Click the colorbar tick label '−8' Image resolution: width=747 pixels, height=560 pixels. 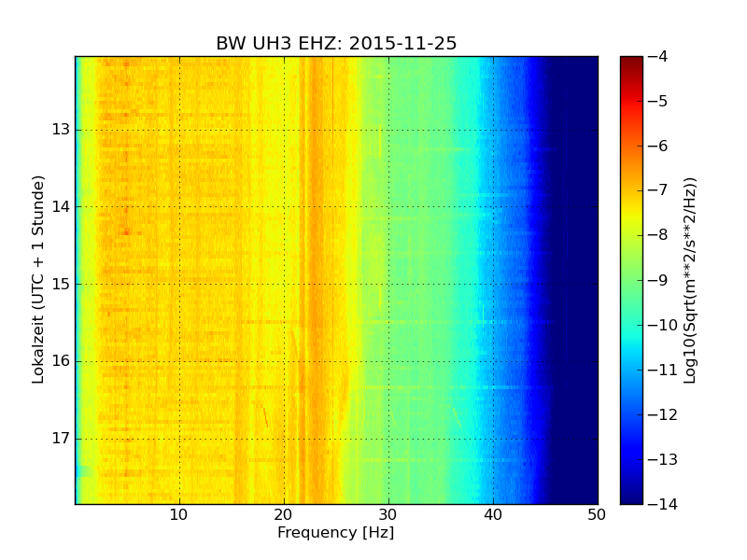point(658,235)
